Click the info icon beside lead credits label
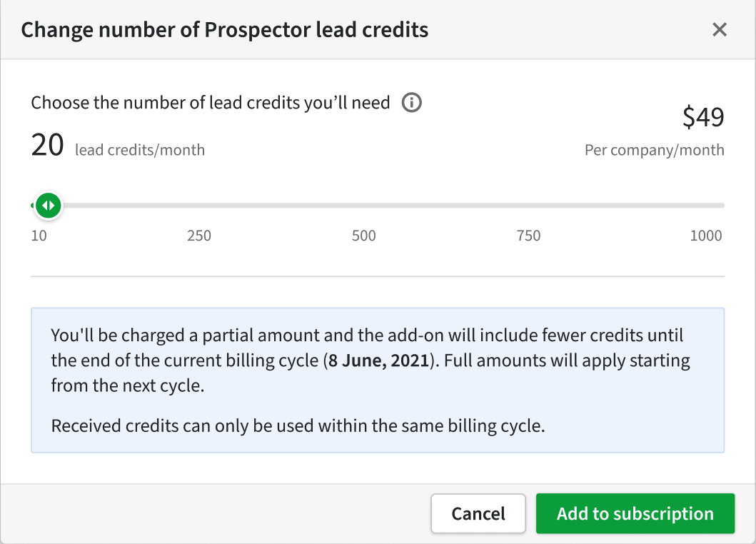Image resolution: width=756 pixels, height=544 pixels. point(412,103)
